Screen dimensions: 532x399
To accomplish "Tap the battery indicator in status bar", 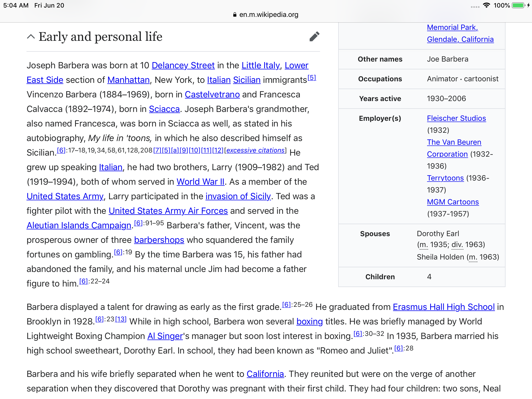I will [519, 5].
